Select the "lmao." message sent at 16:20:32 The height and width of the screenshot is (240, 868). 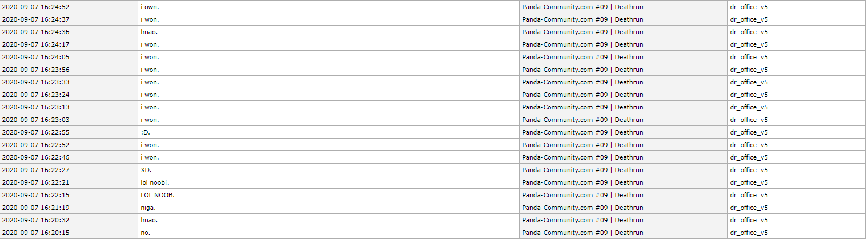(x=150, y=220)
